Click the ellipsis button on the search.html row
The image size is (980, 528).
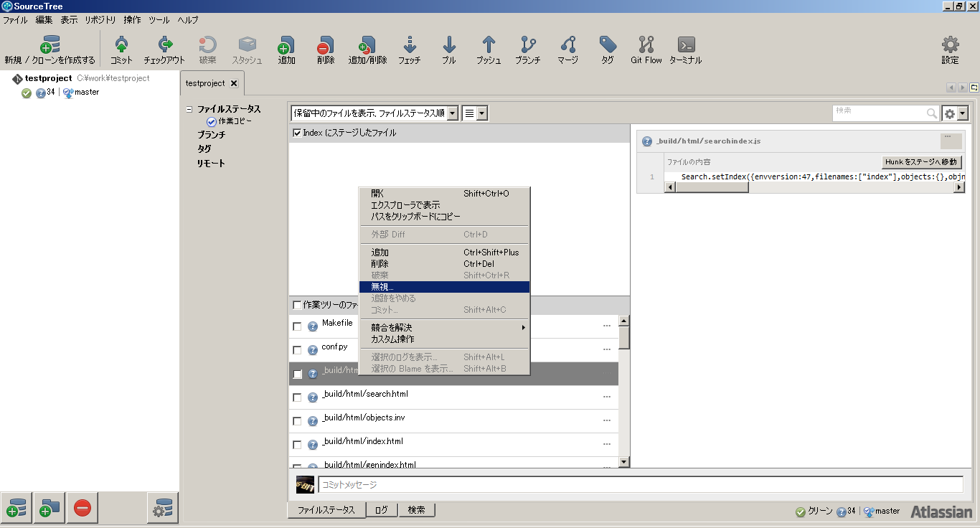tap(607, 397)
